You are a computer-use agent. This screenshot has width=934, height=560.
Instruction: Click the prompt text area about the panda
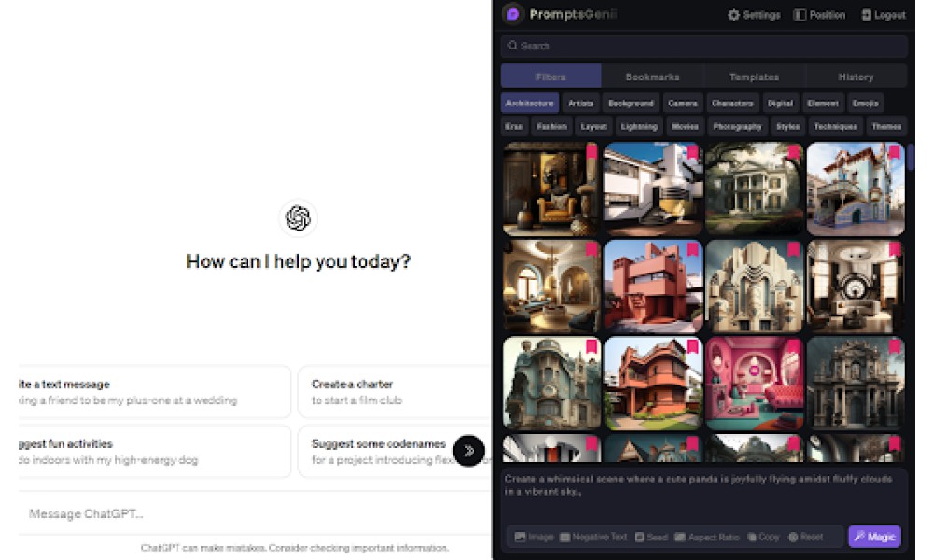pos(704,494)
